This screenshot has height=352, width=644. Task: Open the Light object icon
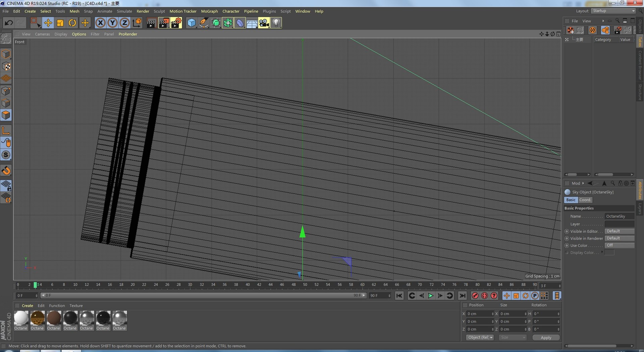pyautogui.click(x=276, y=23)
